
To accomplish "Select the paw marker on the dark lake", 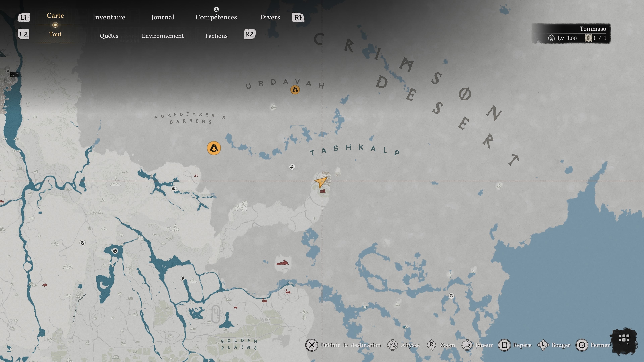I will tap(115, 251).
